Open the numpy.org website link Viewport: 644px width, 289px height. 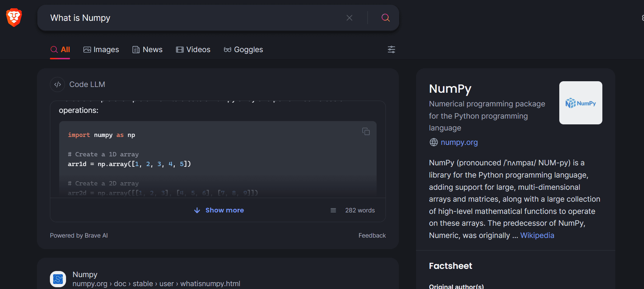pyautogui.click(x=459, y=142)
